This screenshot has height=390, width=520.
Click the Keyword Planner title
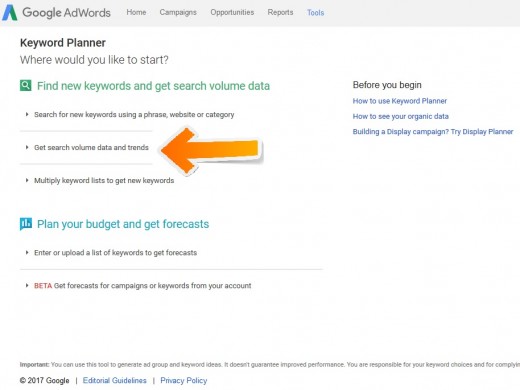[x=63, y=43]
